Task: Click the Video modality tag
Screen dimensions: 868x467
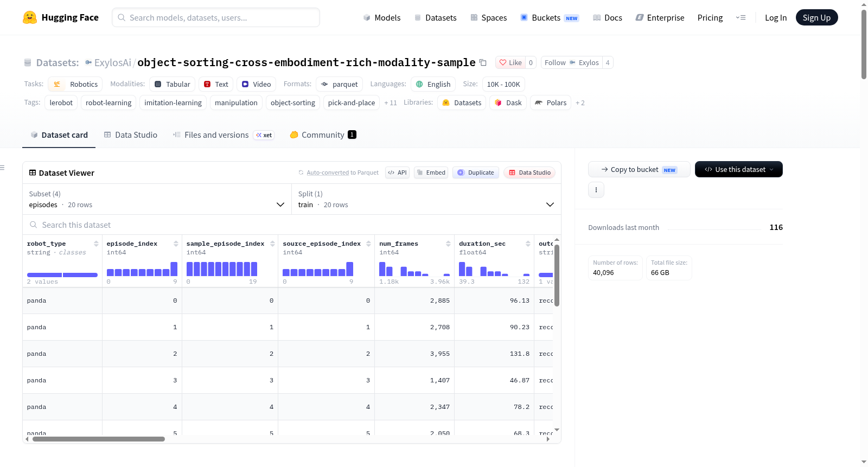Action: [257, 84]
